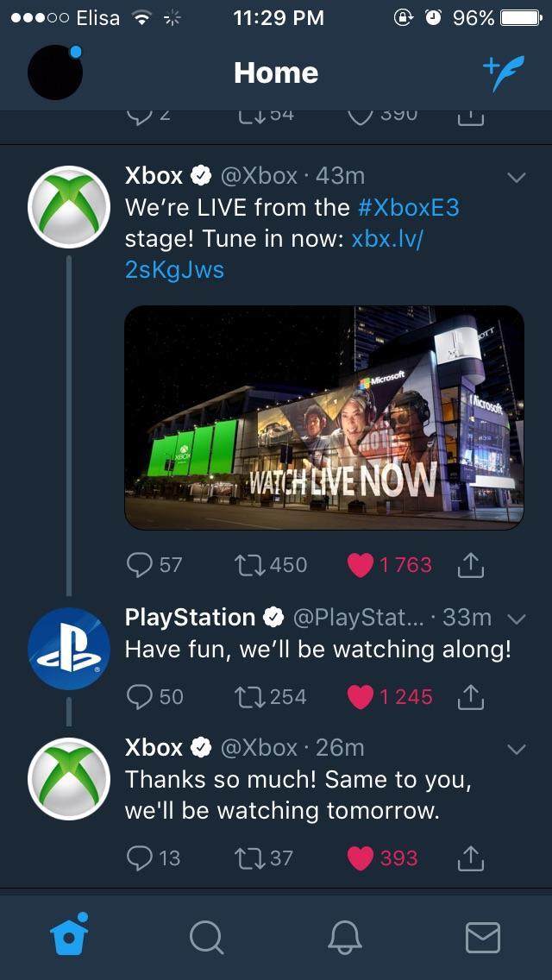The image size is (552, 980).
Task: Retweet the Xbox E3 live tweet
Action: 251,565
